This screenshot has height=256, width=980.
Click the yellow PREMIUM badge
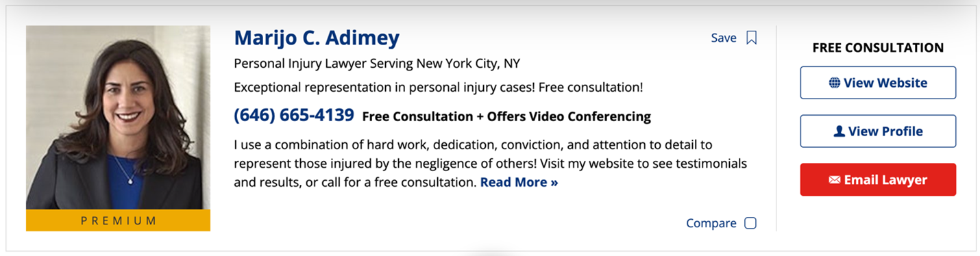pyautogui.click(x=118, y=220)
